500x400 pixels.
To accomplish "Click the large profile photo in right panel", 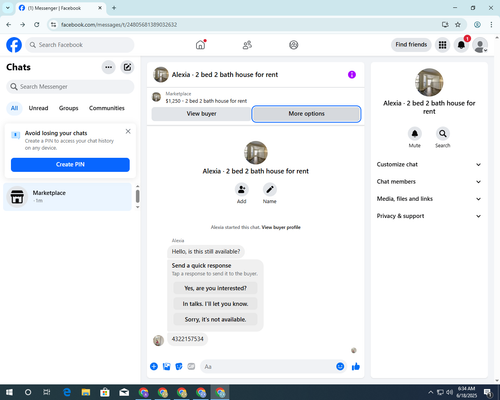I will coord(429,82).
